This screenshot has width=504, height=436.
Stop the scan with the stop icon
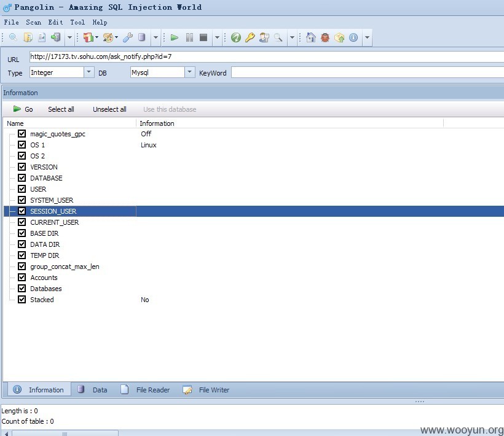point(203,37)
